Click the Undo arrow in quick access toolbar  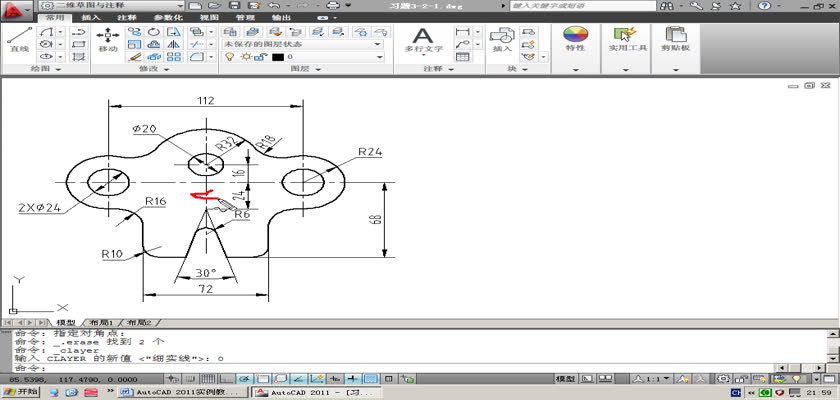coord(273,5)
